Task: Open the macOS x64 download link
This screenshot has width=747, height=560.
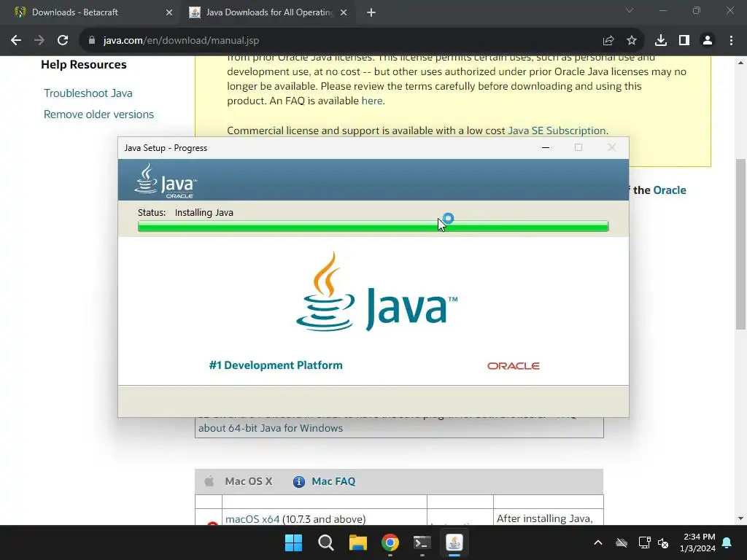Action: [x=252, y=519]
